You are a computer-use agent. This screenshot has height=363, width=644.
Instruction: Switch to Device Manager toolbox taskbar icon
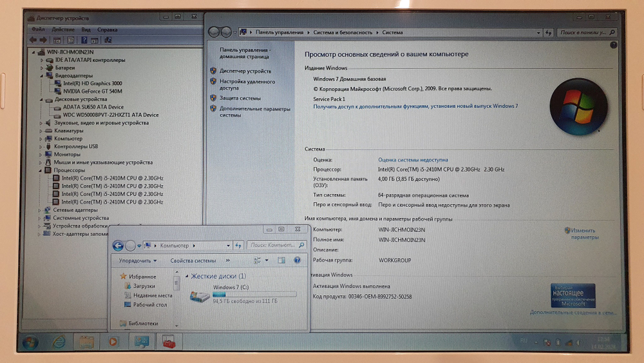click(x=169, y=342)
